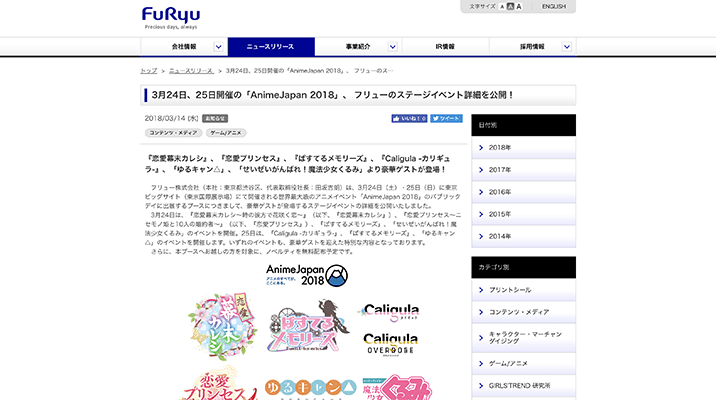Go to ニュースリリース breadcrumb link
The image size is (716, 400).
pyautogui.click(x=191, y=71)
